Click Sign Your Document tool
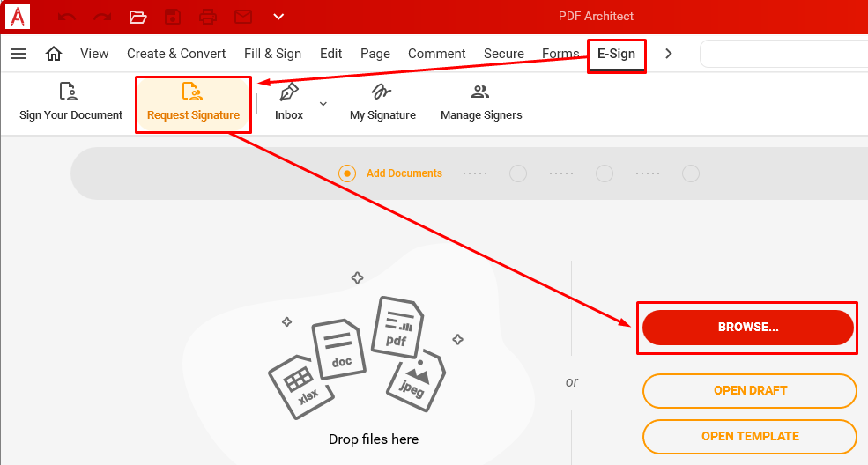This screenshot has height=465, width=868. point(70,103)
